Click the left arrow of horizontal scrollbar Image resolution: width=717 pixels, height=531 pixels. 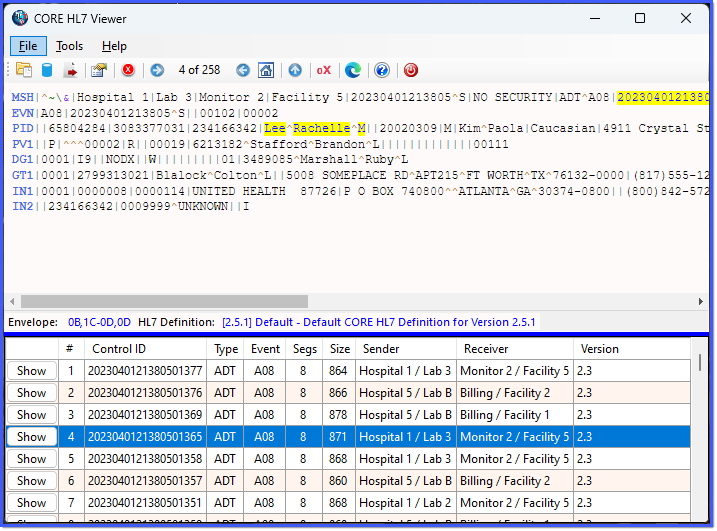[x=12, y=301]
